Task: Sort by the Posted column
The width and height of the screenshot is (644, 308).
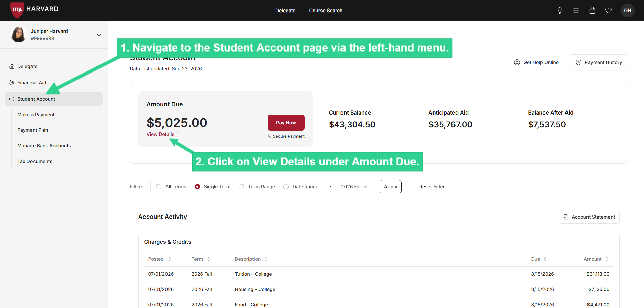Action: [159, 259]
